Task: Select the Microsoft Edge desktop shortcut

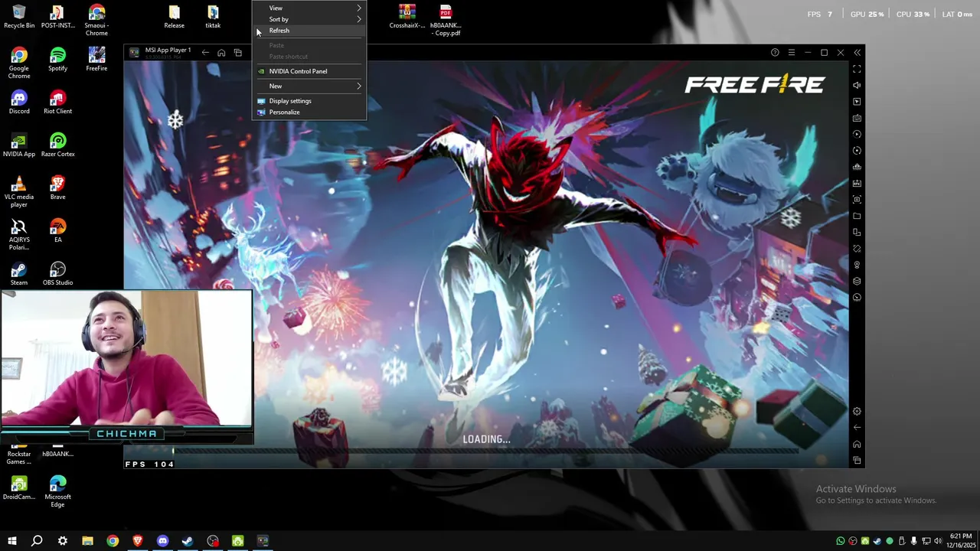Action: [x=57, y=491]
